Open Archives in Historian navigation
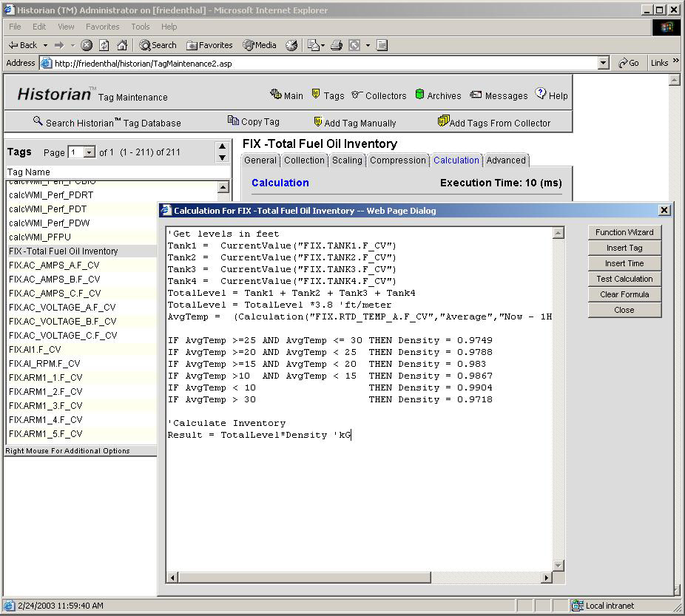685x616 pixels. coord(438,95)
